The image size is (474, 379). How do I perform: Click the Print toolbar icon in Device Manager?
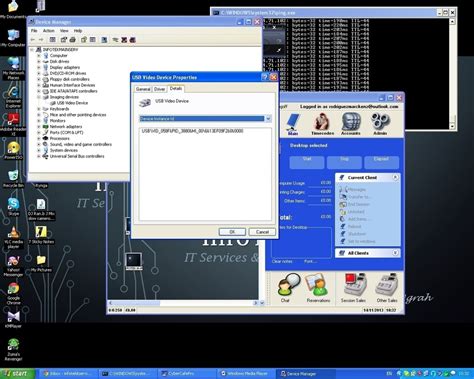pyautogui.click(x=73, y=40)
